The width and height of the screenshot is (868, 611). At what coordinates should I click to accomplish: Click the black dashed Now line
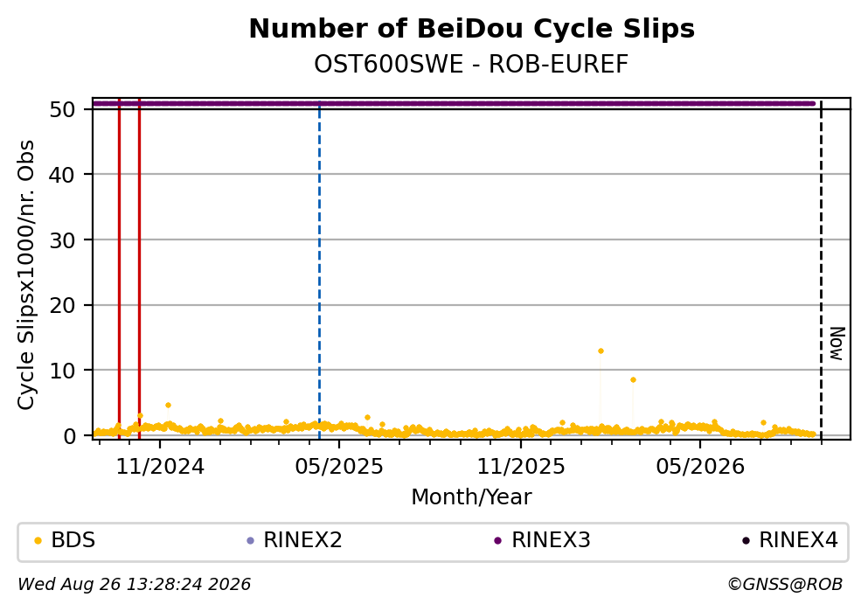(x=821, y=271)
